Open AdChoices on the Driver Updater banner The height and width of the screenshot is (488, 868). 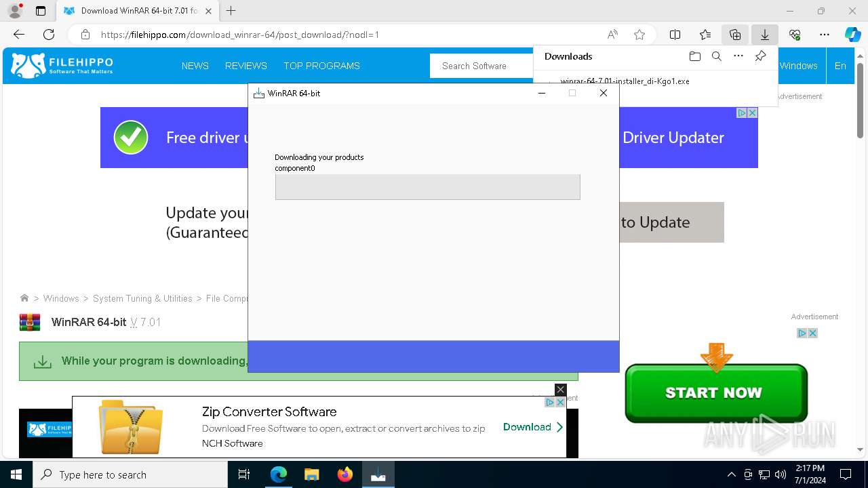pos(742,113)
